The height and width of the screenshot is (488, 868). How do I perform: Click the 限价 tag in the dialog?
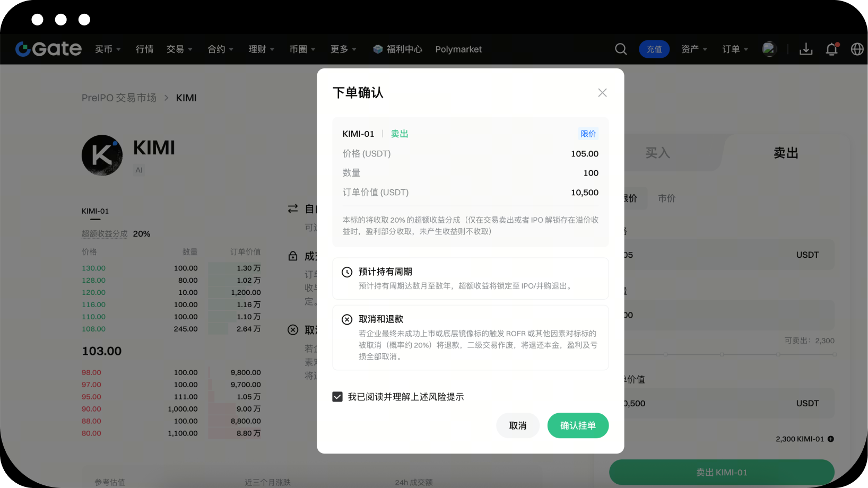588,134
